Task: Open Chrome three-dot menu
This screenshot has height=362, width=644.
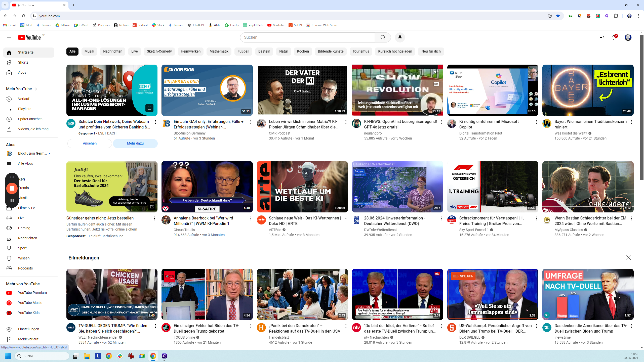Action: 638,16
